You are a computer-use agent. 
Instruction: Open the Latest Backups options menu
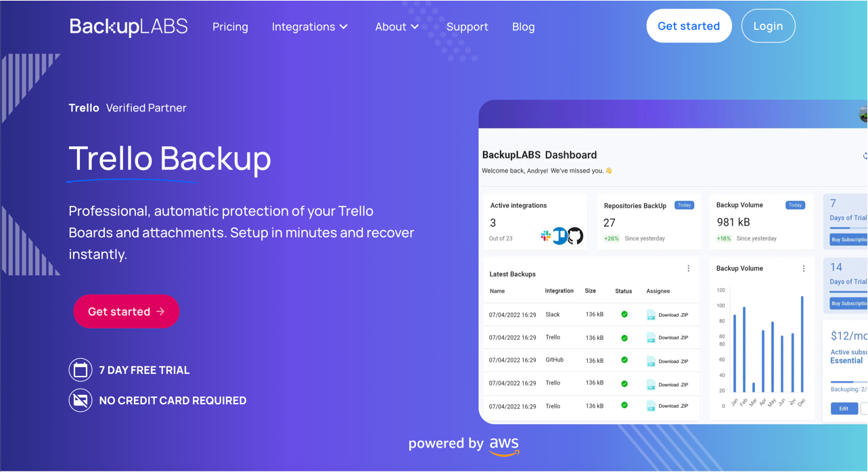pyautogui.click(x=688, y=268)
